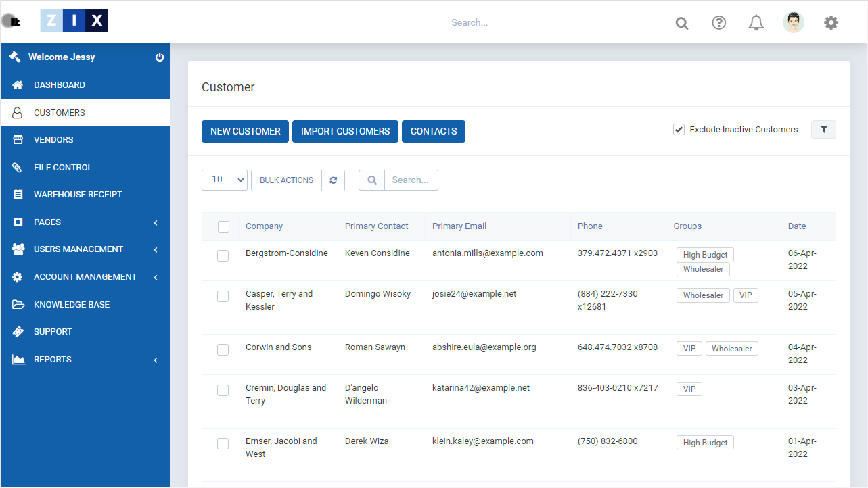Click the magnifier icon in top header
868x488 pixels.
[x=682, y=23]
